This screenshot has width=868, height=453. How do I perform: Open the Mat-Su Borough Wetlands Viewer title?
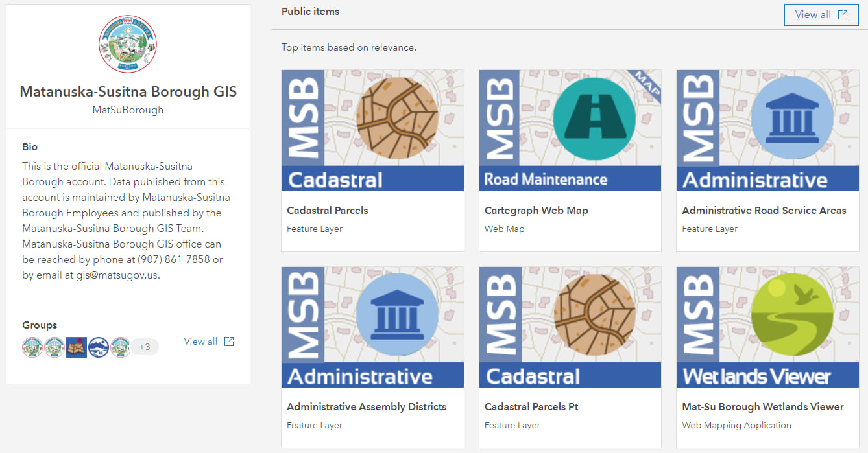click(x=763, y=407)
